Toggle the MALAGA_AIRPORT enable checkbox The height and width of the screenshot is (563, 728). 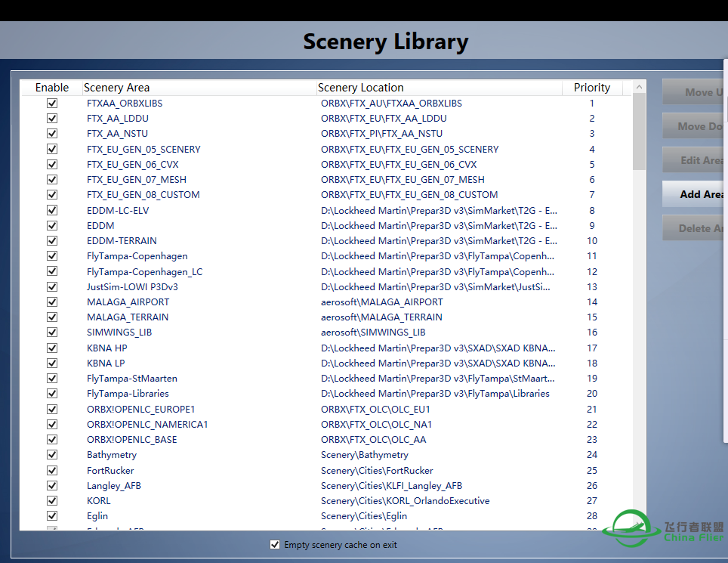click(x=52, y=302)
